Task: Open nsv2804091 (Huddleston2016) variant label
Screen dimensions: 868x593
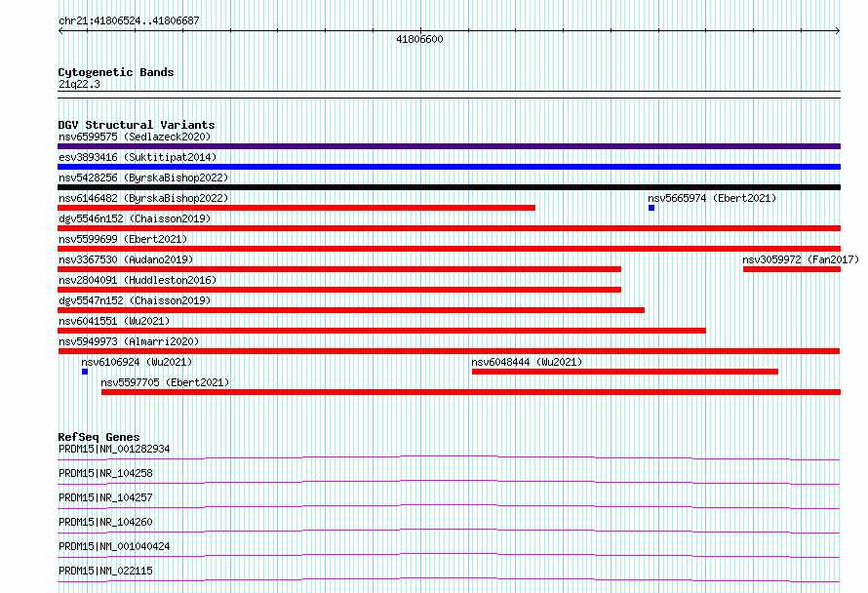Action: [x=138, y=280]
